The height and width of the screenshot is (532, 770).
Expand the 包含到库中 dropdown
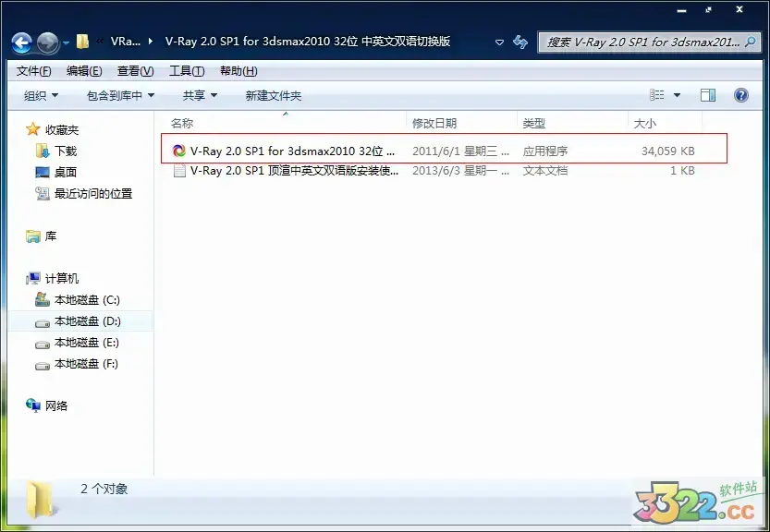click(x=118, y=94)
